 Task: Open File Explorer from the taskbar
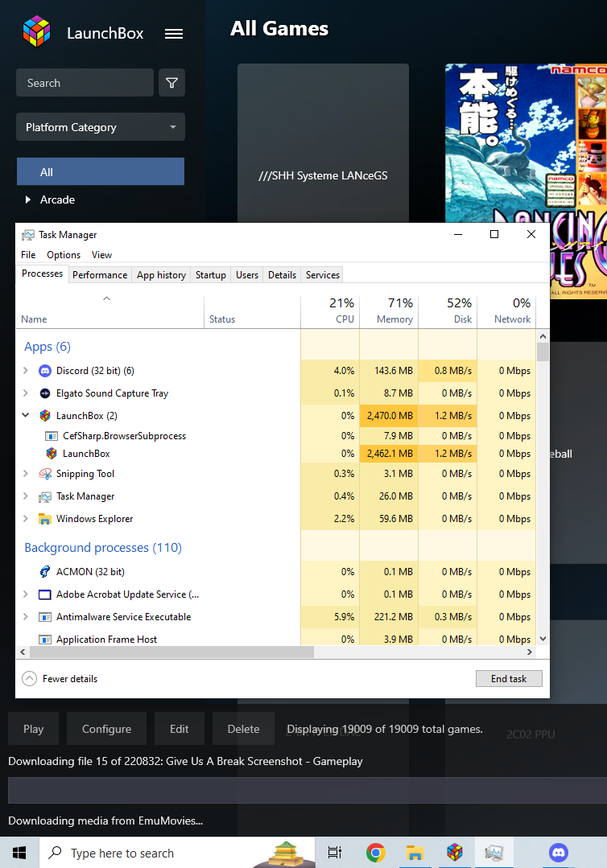tap(415, 853)
